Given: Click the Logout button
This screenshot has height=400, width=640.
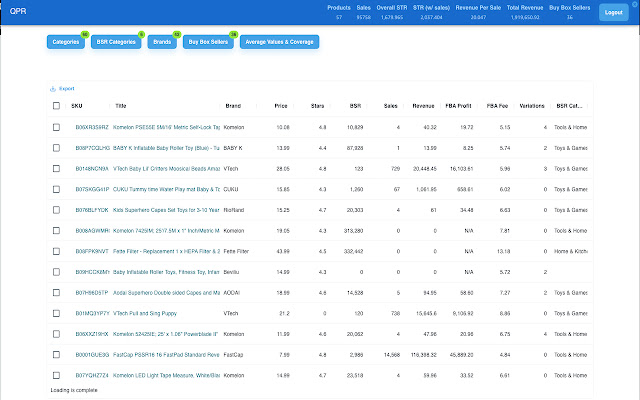Looking at the screenshot, I should 614,11.
